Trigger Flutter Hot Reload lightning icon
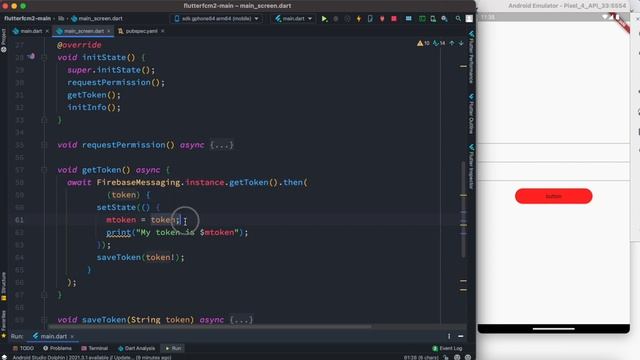The height and width of the screenshot is (360, 640). (x=359, y=19)
